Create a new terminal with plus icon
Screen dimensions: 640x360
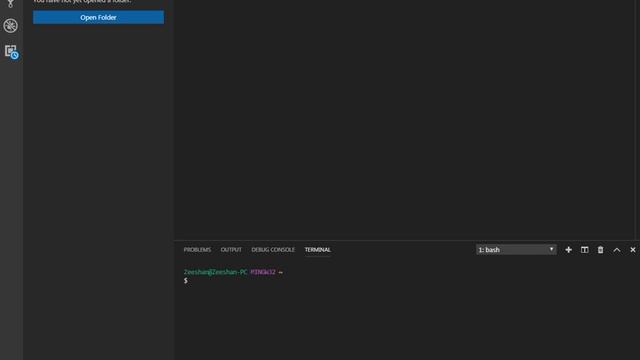pyautogui.click(x=569, y=250)
